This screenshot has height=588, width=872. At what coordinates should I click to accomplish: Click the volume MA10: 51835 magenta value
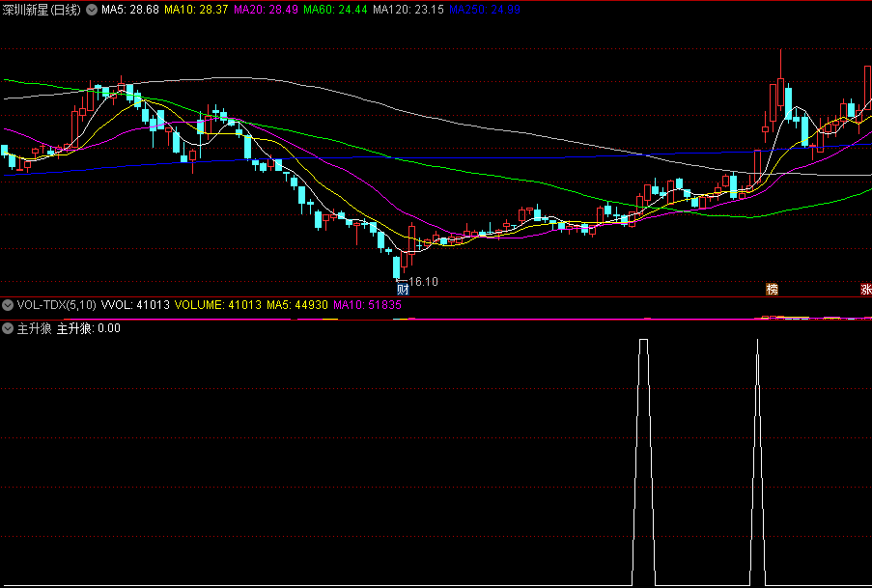[x=367, y=305]
